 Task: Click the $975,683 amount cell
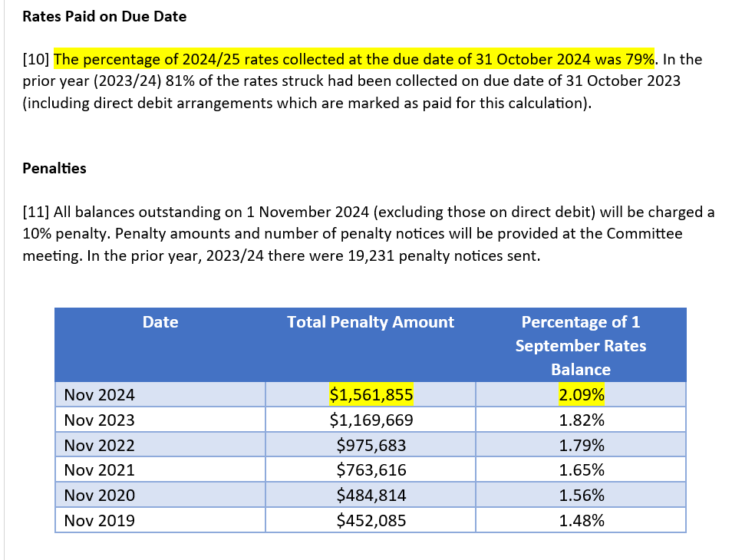pyautogui.click(x=371, y=446)
